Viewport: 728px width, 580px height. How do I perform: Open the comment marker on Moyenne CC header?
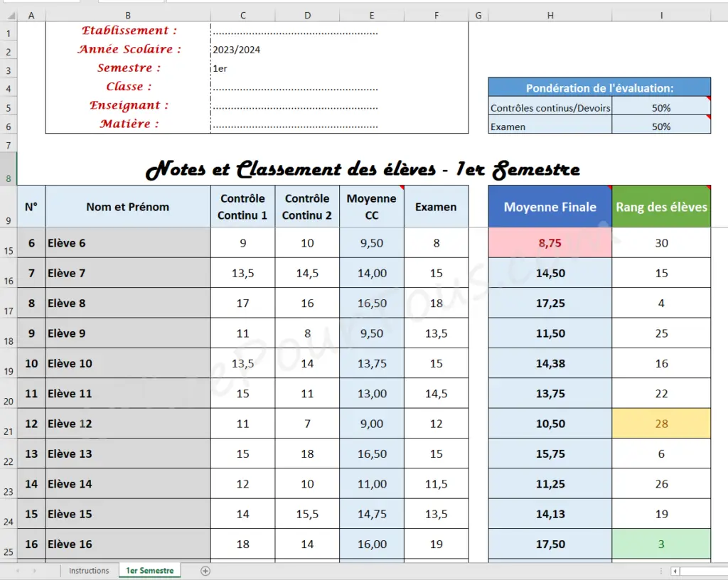pyautogui.click(x=400, y=186)
